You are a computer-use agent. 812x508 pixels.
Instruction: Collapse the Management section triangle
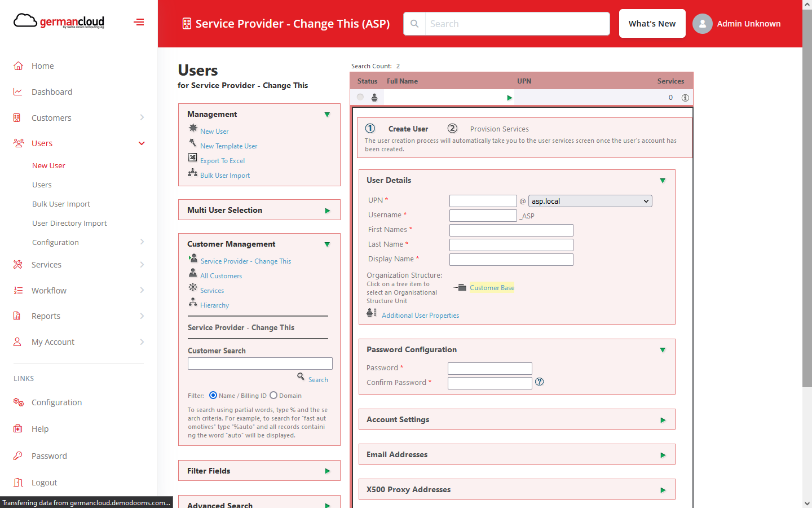coord(327,114)
